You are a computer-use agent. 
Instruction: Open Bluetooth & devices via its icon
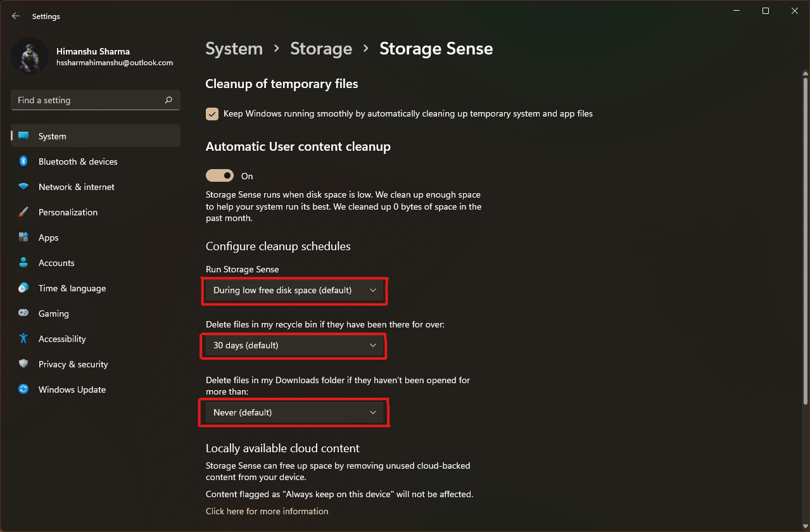[23, 161]
